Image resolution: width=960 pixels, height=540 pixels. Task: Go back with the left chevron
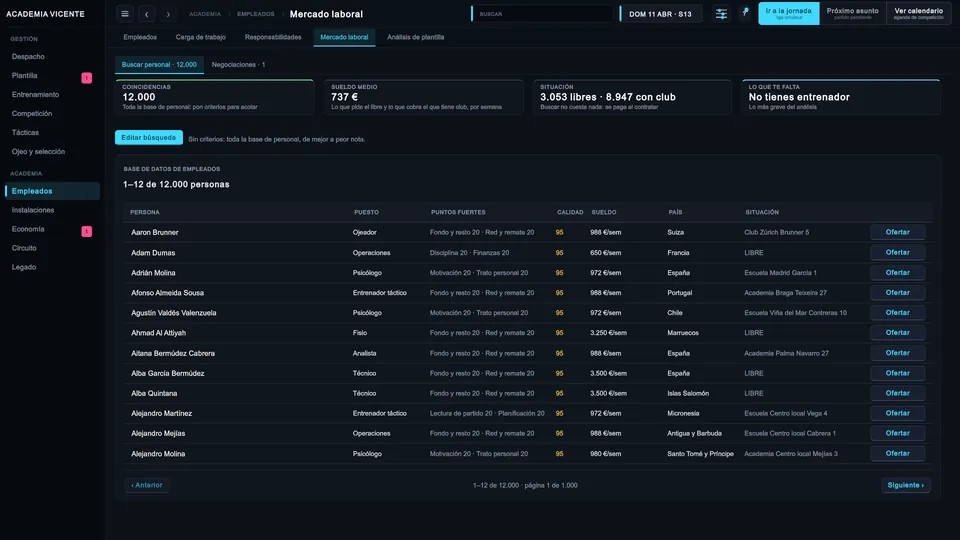point(146,14)
